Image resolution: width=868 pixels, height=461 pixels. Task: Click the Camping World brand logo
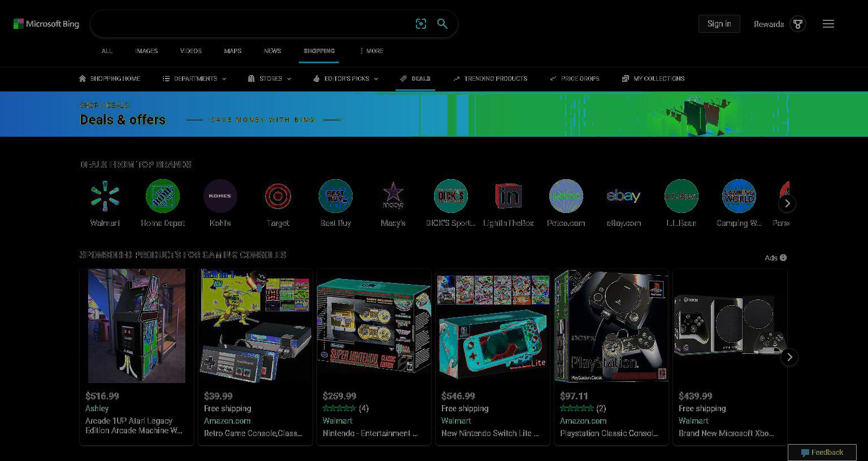[739, 196]
